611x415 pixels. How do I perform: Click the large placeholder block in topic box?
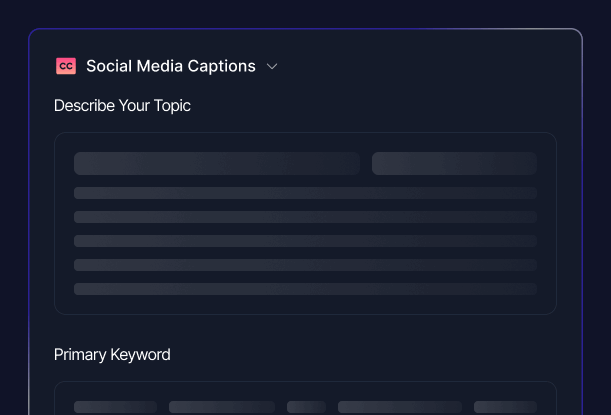click(216, 163)
